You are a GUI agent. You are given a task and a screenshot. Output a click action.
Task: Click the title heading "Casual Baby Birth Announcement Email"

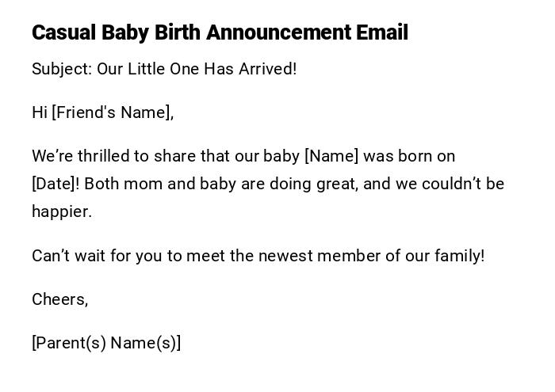(220, 32)
